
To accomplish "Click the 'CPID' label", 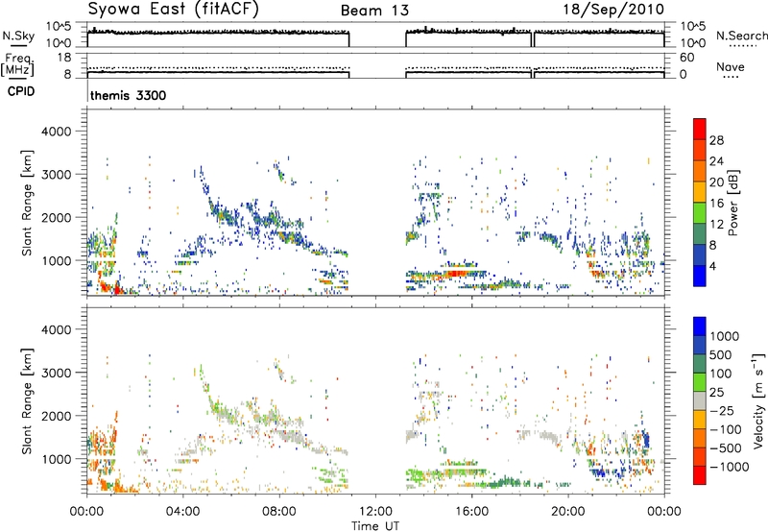I will point(21,91).
